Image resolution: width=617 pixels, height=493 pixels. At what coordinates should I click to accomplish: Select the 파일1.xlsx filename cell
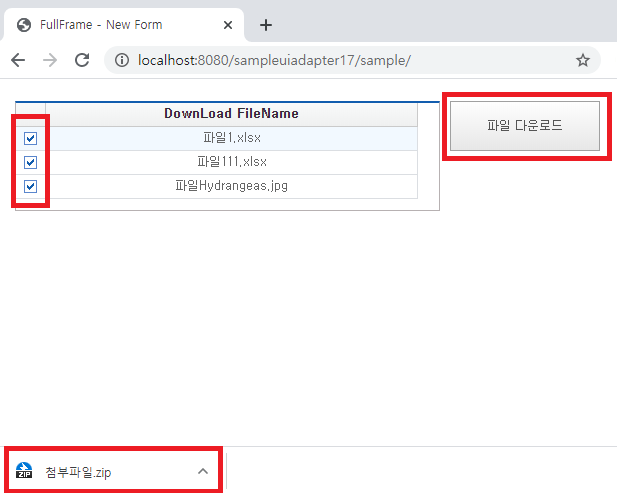pyautogui.click(x=231, y=138)
